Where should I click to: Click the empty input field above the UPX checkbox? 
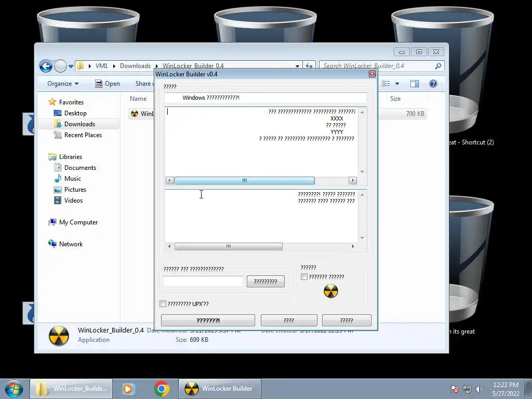tap(203, 281)
